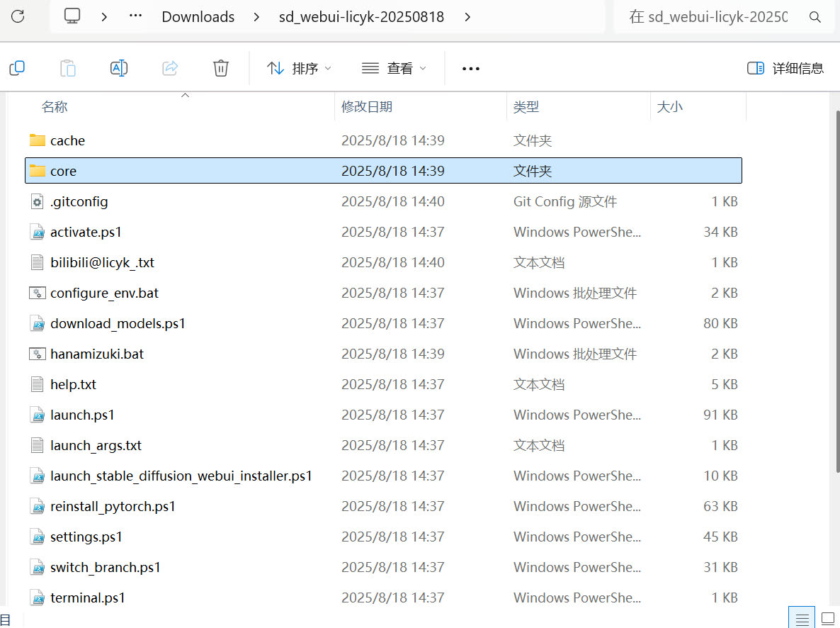This screenshot has height=628, width=840.
Task: Select the file name core
Action: (63, 171)
